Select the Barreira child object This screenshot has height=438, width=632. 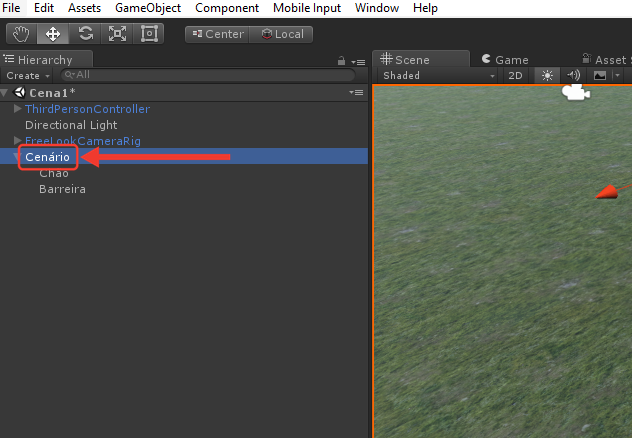click(x=62, y=189)
